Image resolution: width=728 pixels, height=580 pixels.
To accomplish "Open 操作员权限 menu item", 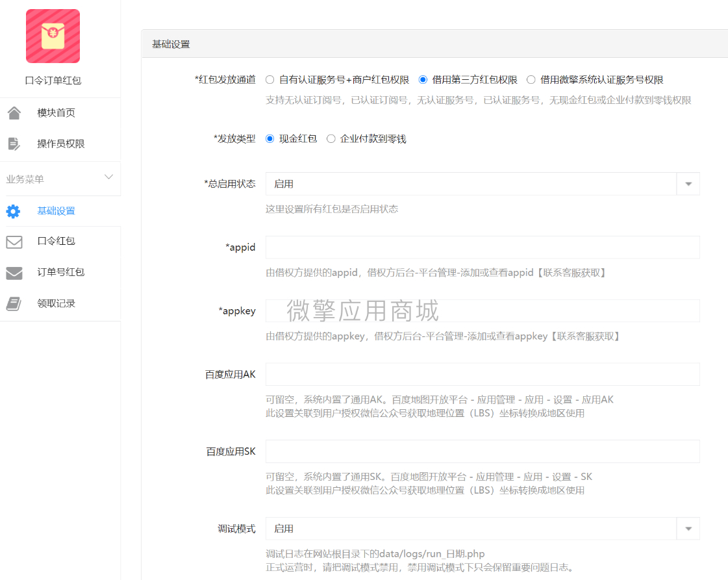I will tap(60, 144).
